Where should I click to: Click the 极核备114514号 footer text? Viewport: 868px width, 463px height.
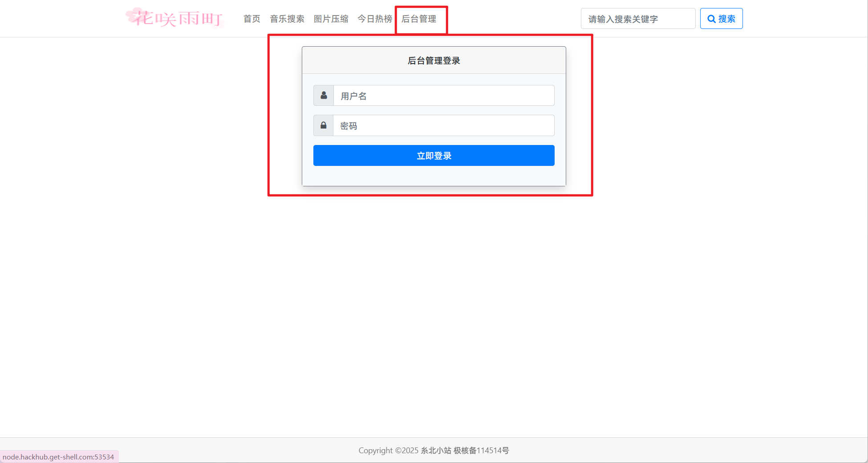[481, 451]
